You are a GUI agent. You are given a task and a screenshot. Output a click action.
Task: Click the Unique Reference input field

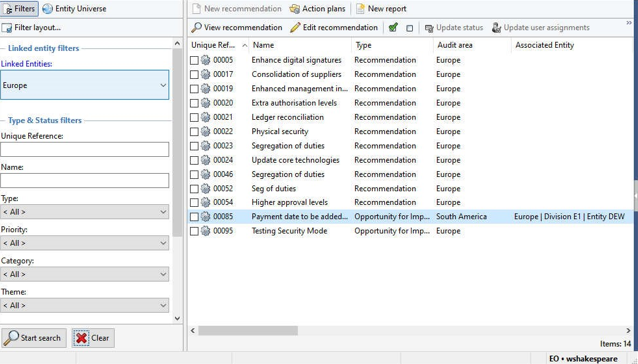pyautogui.click(x=85, y=149)
